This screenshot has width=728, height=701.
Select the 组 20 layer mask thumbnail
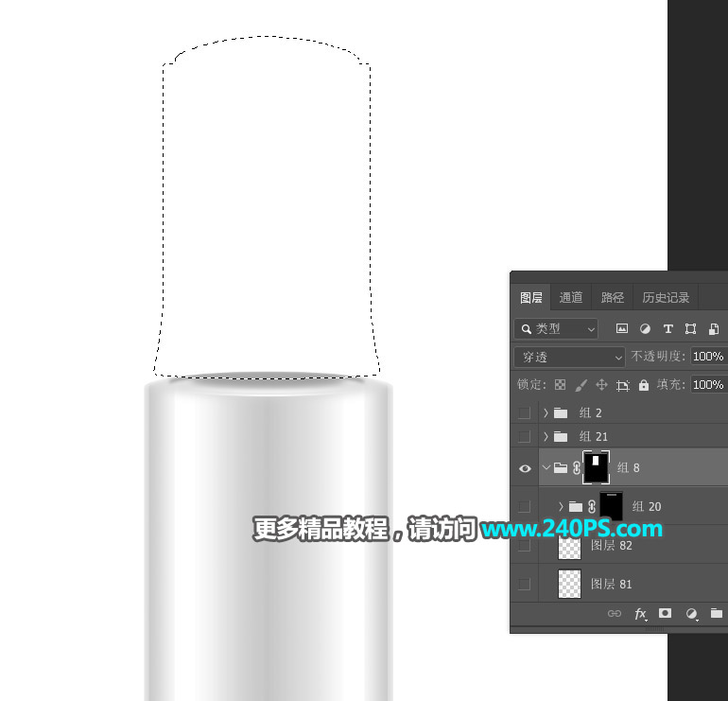611,506
